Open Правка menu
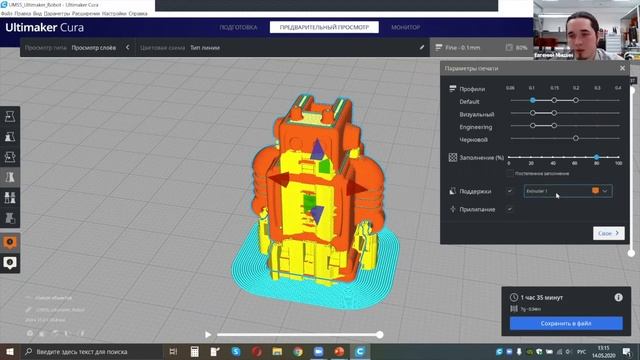This screenshot has width=640, height=360. pos(23,13)
